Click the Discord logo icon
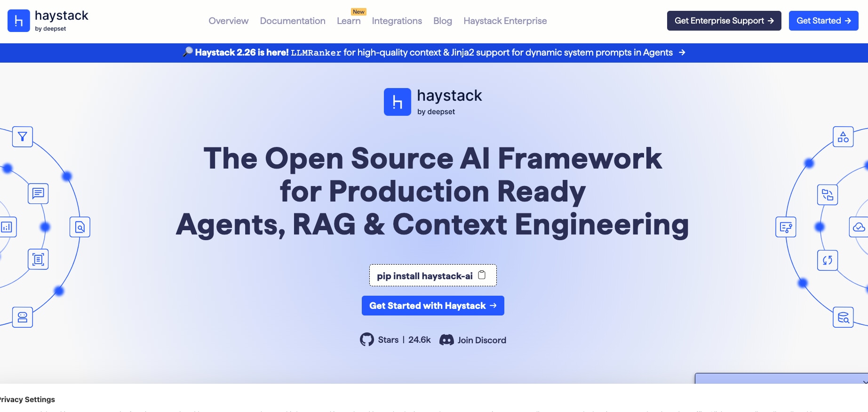The height and width of the screenshot is (412, 868). click(446, 340)
